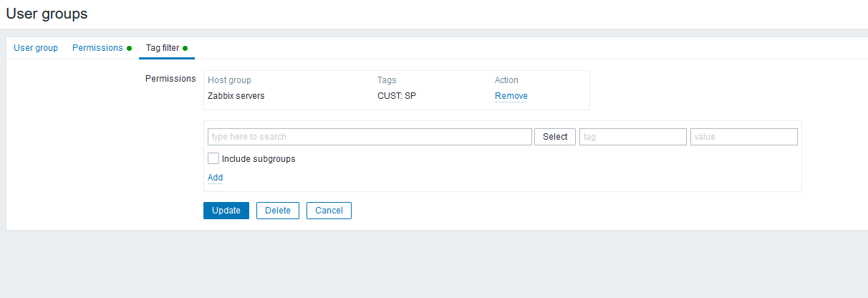This screenshot has height=298, width=868.
Task: Save changes with the Update button
Action: point(226,211)
